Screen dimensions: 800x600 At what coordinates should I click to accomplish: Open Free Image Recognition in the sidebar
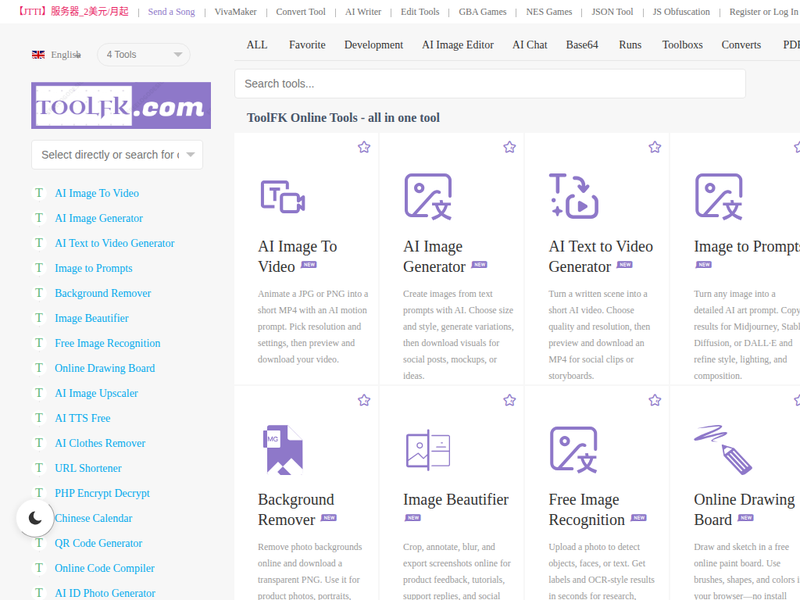[107, 343]
